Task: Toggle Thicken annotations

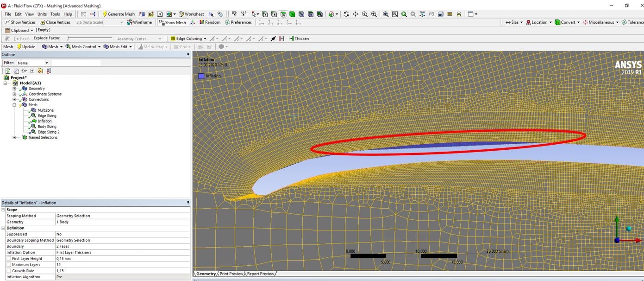Action: tap(299, 38)
